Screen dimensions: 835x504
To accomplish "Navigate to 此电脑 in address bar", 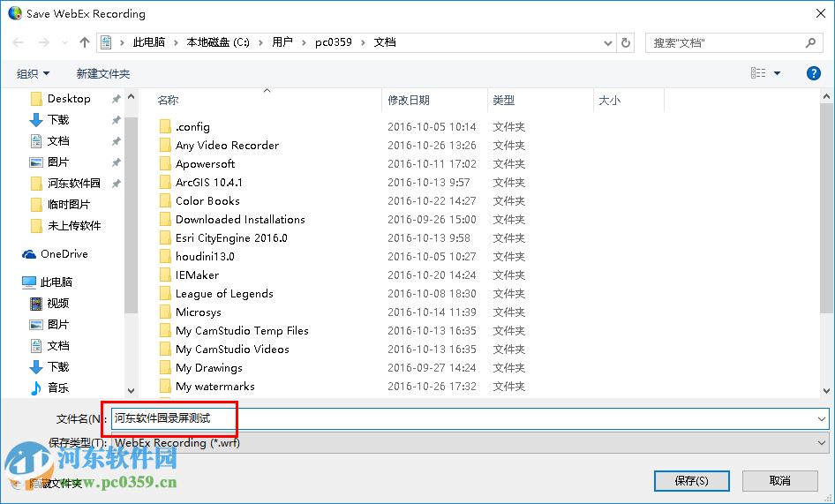I will click(x=148, y=42).
